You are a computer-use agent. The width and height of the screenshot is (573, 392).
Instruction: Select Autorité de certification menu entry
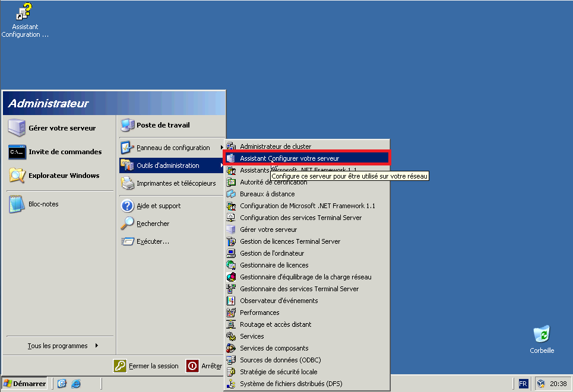(x=306, y=182)
